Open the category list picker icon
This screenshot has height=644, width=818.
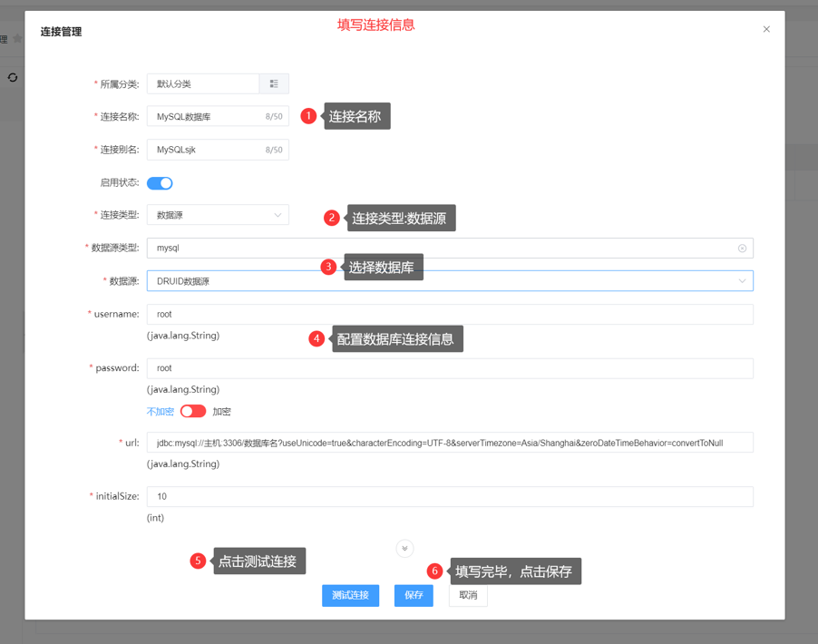274,84
